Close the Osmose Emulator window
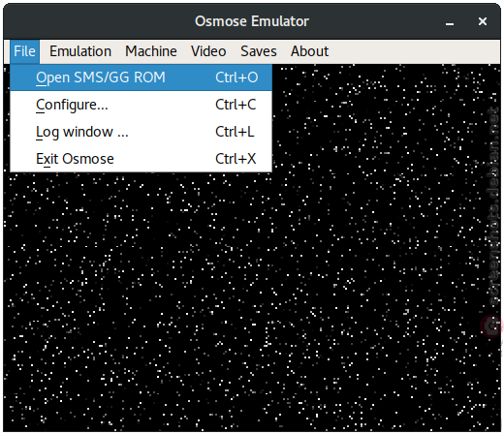This screenshot has height=434, width=504. pos(483,21)
